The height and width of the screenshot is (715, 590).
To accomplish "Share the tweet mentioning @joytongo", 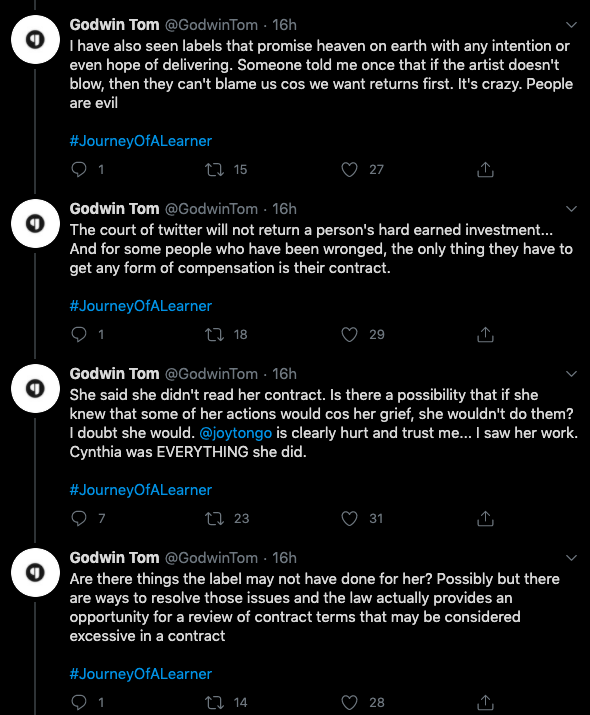I will click(485, 518).
